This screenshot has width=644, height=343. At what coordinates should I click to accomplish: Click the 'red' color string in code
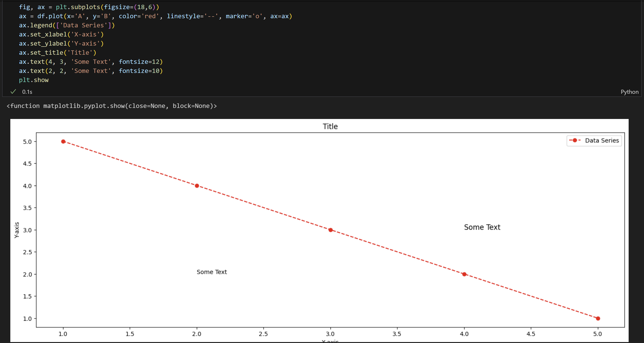(x=150, y=16)
